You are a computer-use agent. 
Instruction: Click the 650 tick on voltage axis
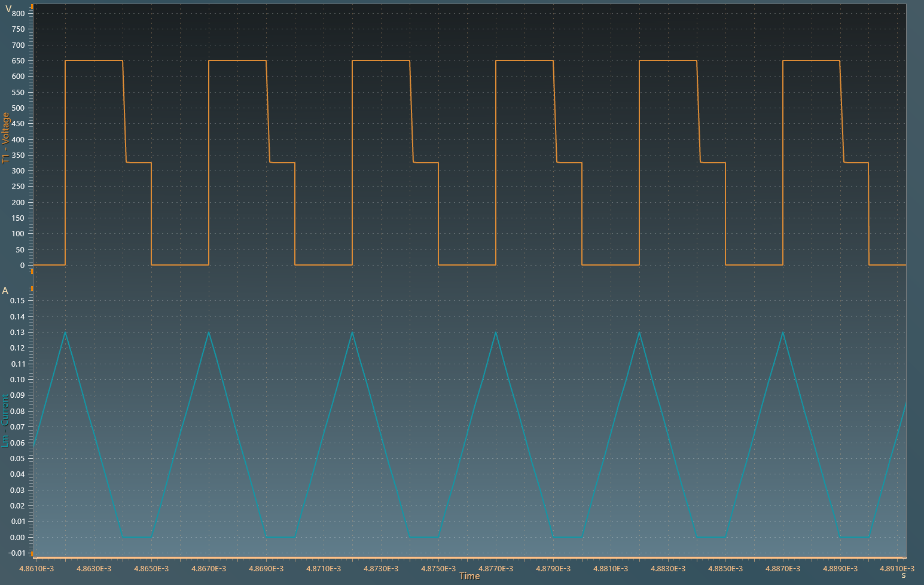pos(18,61)
